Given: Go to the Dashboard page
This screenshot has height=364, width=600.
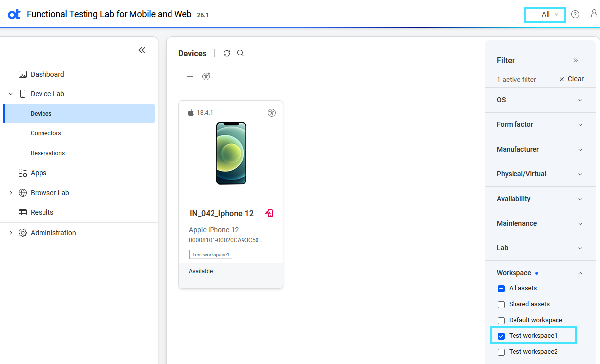Looking at the screenshot, I should 47,74.
